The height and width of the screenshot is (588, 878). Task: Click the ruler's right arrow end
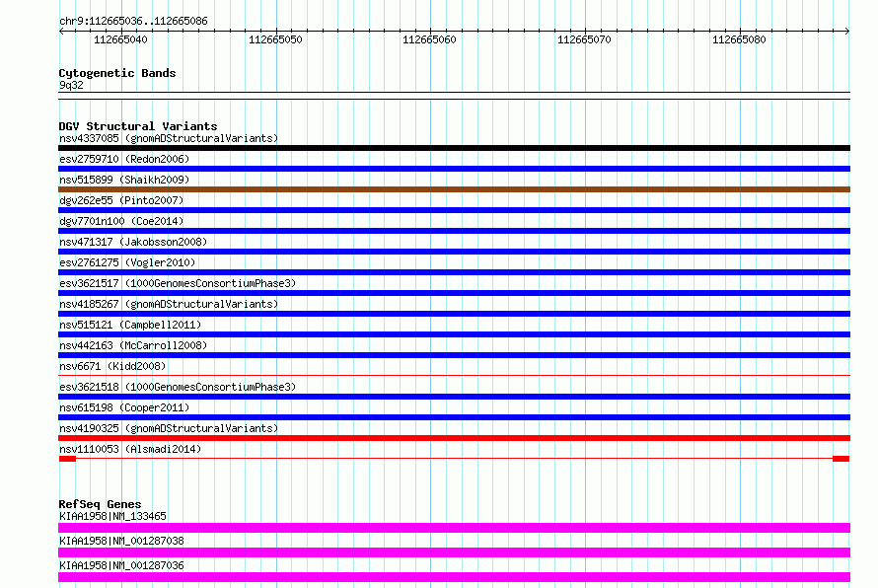(847, 32)
